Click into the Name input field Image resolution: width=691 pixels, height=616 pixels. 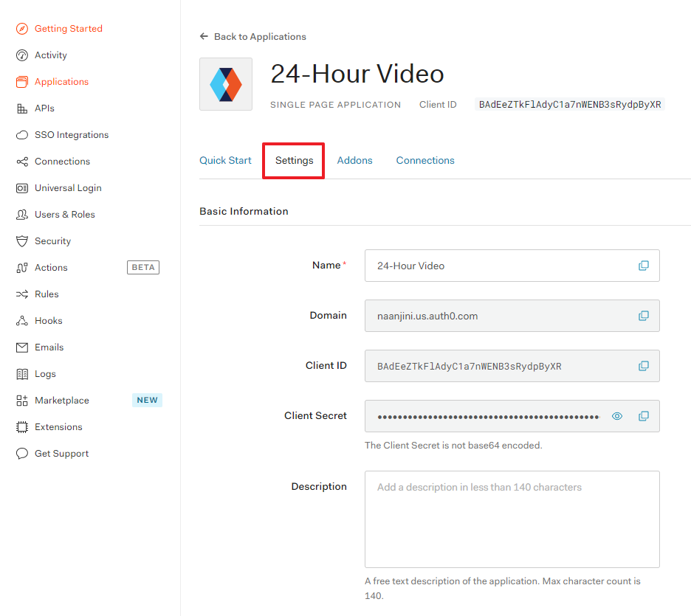tap(512, 266)
